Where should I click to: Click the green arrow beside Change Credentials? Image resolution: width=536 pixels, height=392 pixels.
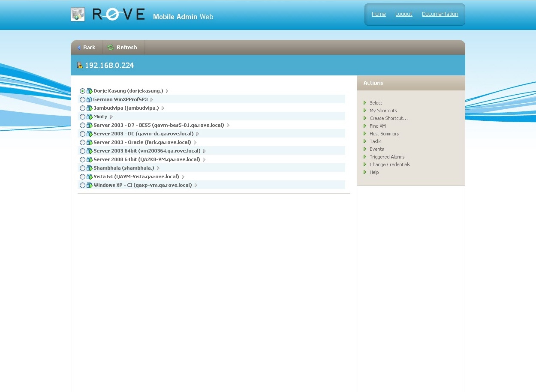(365, 165)
